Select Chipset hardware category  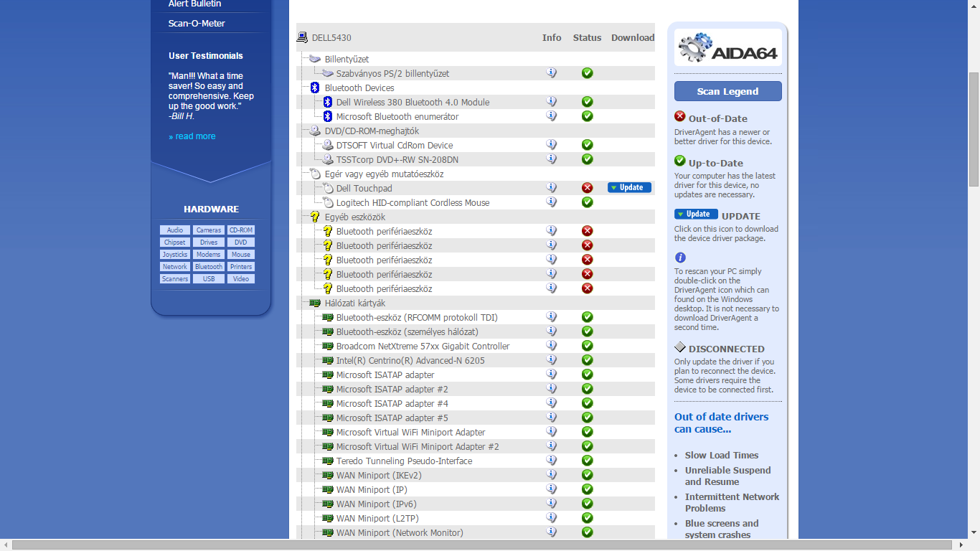pos(174,242)
